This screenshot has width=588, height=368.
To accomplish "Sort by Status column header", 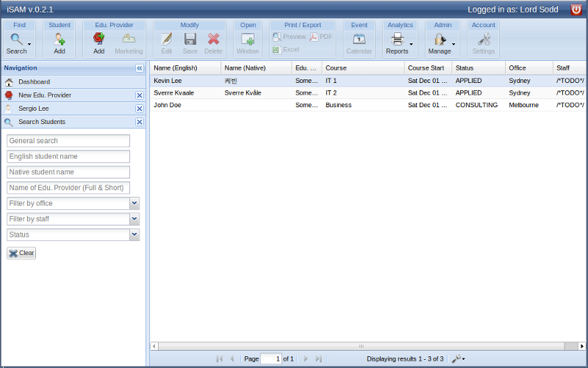I will (x=478, y=68).
